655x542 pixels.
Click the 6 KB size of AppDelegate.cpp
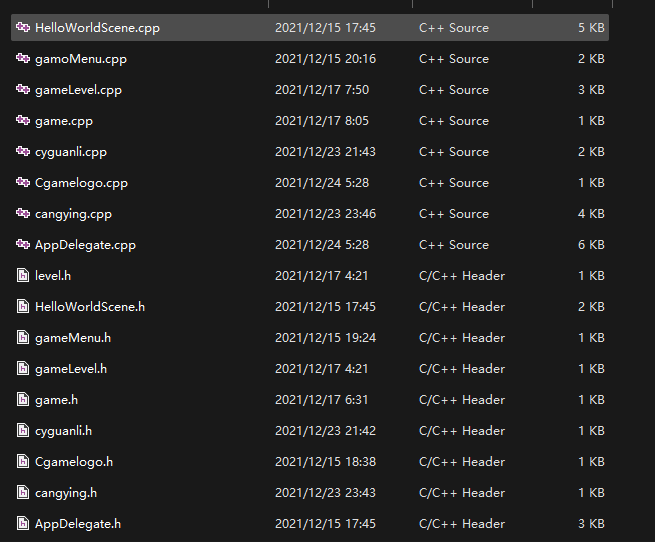click(x=590, y=245)
